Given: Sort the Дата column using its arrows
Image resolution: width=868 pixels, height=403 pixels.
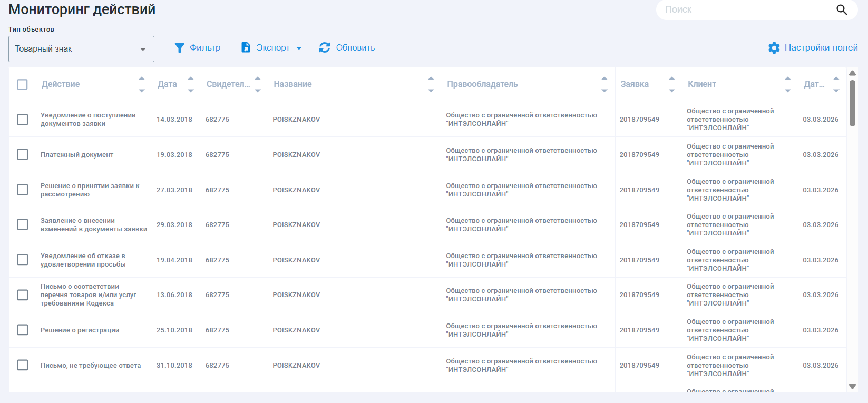Looking at the screenshot, I should point(191,84).
